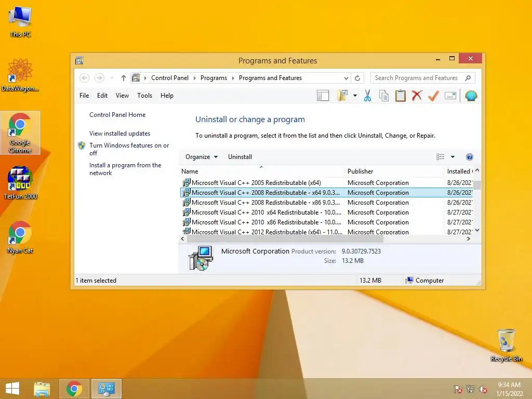Select Nyan Cat desktop shortcut
Screen dimensions: 532x399
pos(20,237)
